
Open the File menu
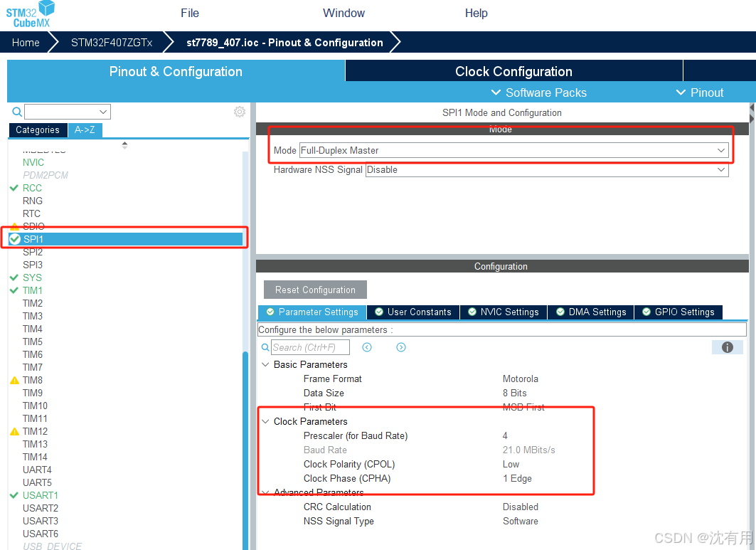[x=190, y=14]
